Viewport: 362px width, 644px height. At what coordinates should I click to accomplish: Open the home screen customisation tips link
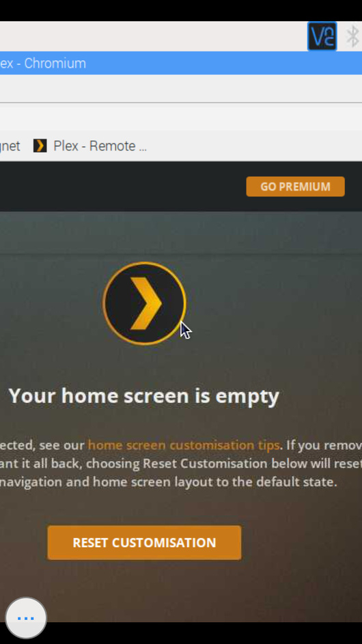tap(184, 445)
